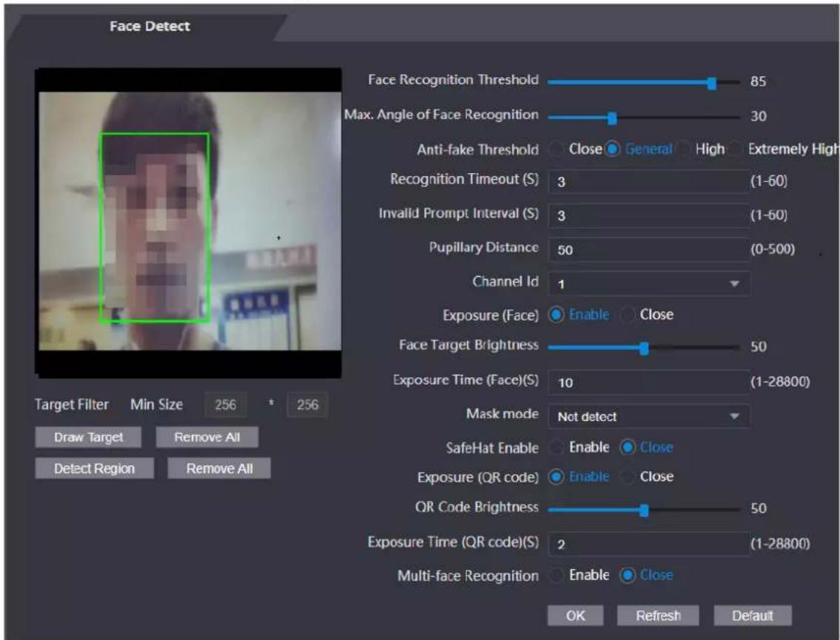
Task: Click the camera preview video area
Action: [188, 222]
